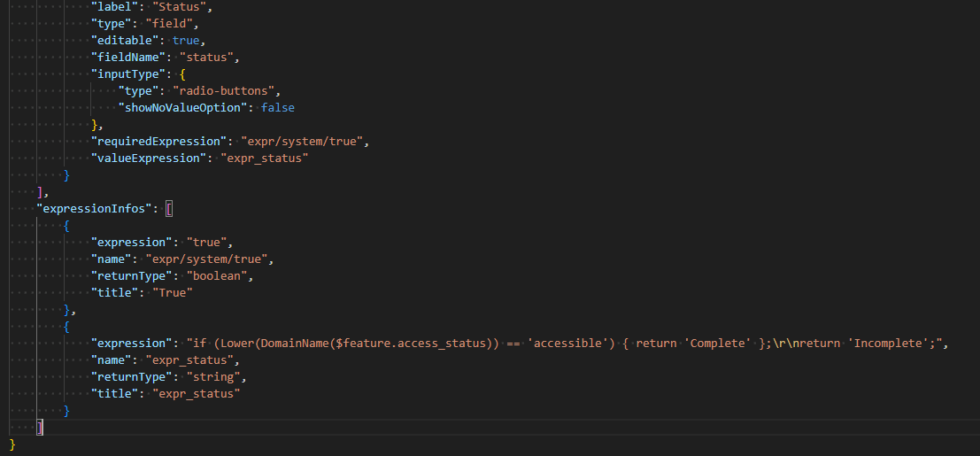Click the "True" title value
The height and width of the screenshot is (456, 980).
pyautogui.click(x=171, y=293)
